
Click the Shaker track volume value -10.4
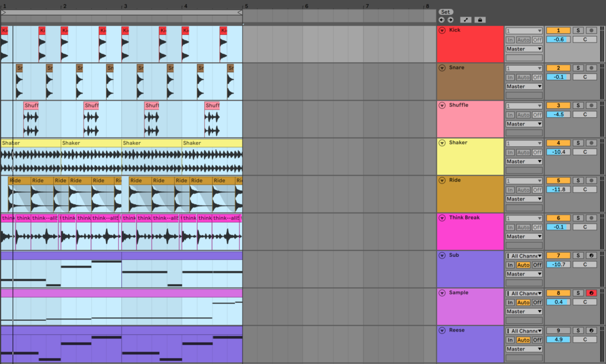click(558, 152)
